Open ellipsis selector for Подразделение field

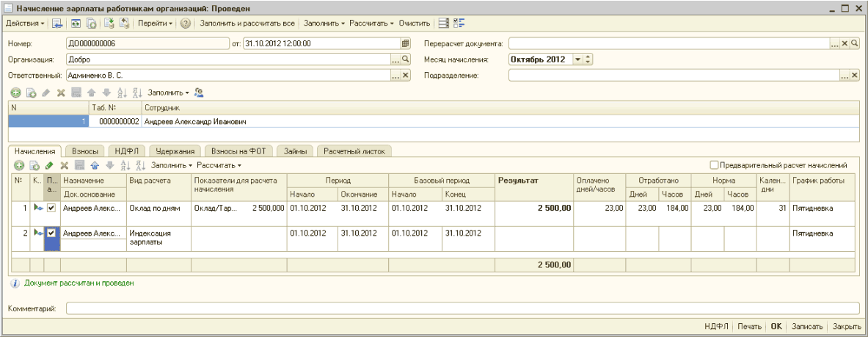tap(845, 76)
